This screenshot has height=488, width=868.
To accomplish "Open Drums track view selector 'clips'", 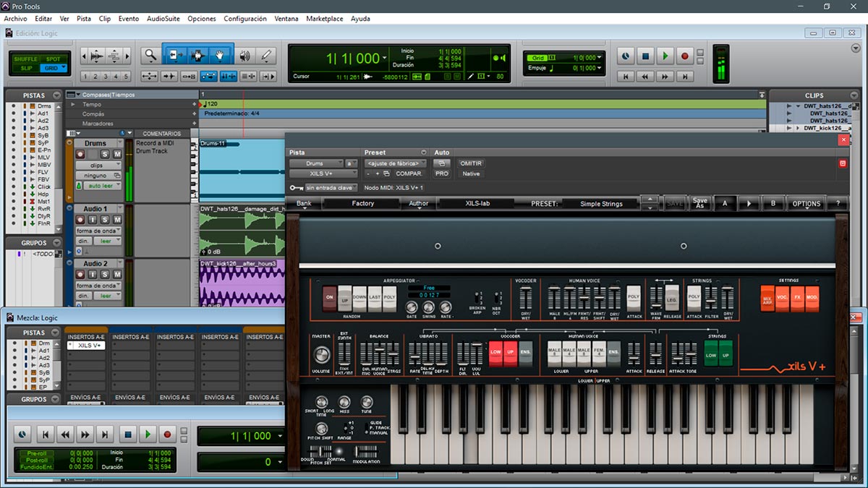I will pyautogui.click(x=98, y=166).
